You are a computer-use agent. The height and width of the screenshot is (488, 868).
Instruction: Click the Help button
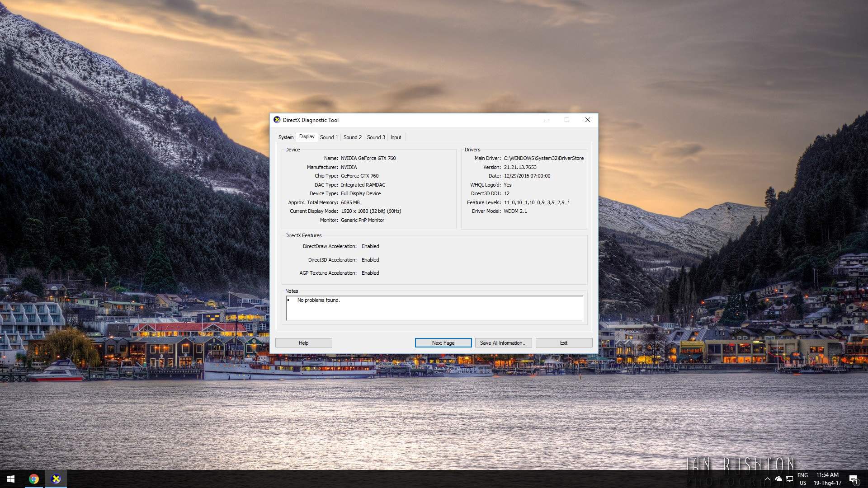point(303,343)
